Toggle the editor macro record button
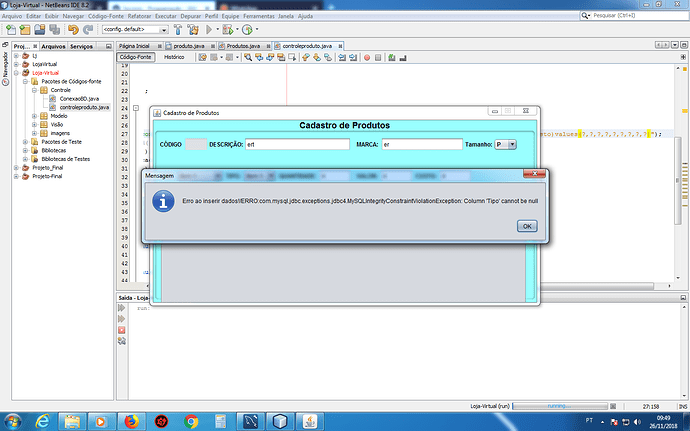The width and height of the screenshot is (690, 431). point(367,57)
